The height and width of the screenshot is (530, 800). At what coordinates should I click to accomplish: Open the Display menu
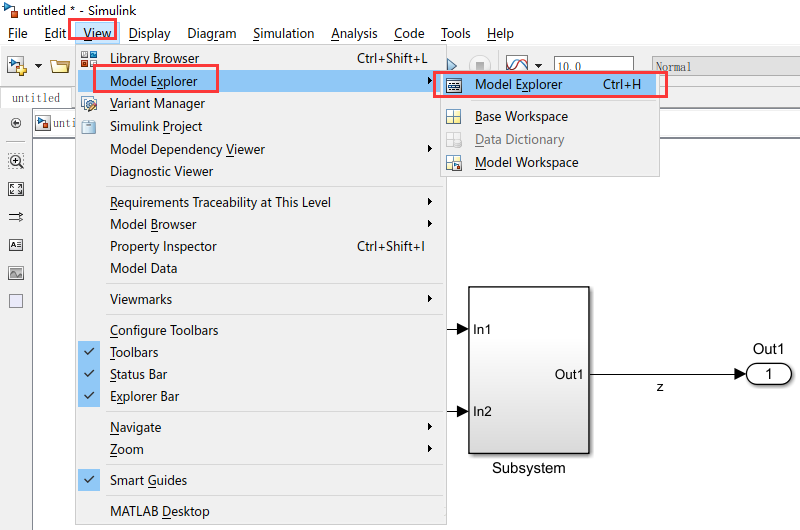click(x=149, y=34)
